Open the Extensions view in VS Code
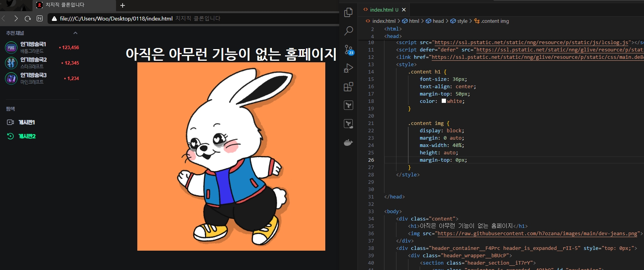 coord(348,87)
